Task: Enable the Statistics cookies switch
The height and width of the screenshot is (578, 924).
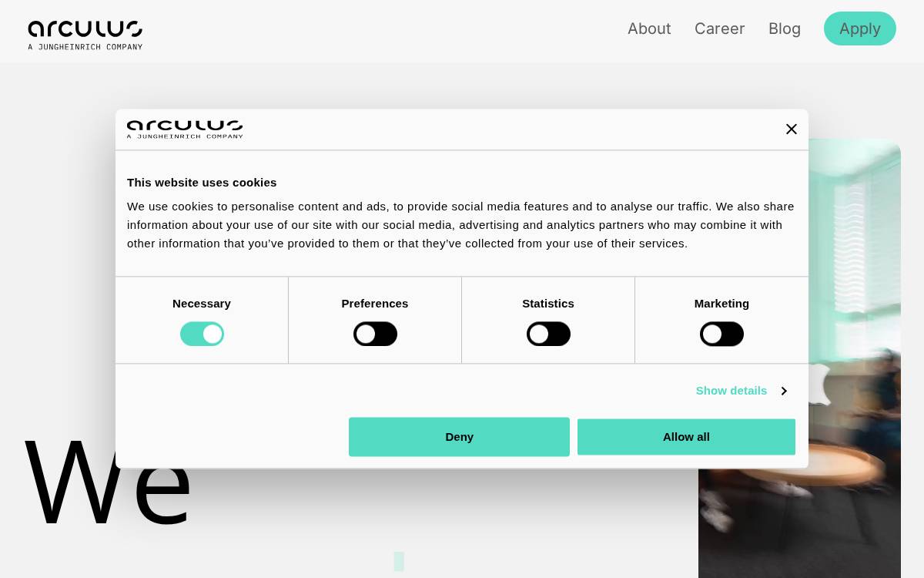Action: (548, 334)
